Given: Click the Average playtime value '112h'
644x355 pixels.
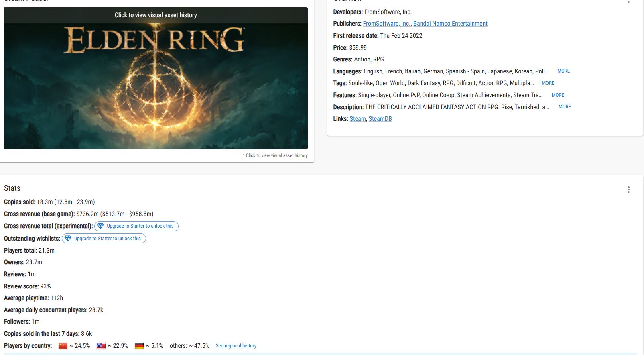Looking at the screenshot, I should coord(57,298).
